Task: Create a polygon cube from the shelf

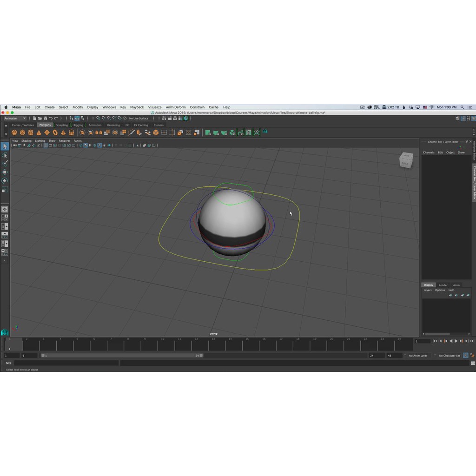Action: [22, 132]
